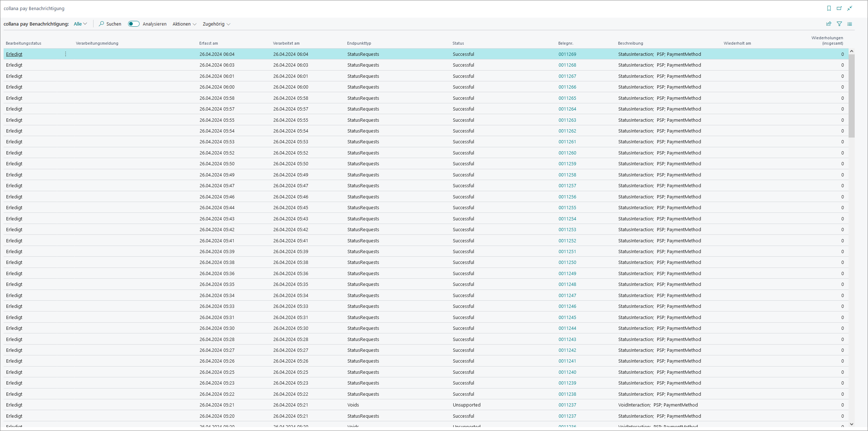The height and width of the screenshot is (431, 868).
Task: Open document link 0011244
Action: click(x=567, y=328)
